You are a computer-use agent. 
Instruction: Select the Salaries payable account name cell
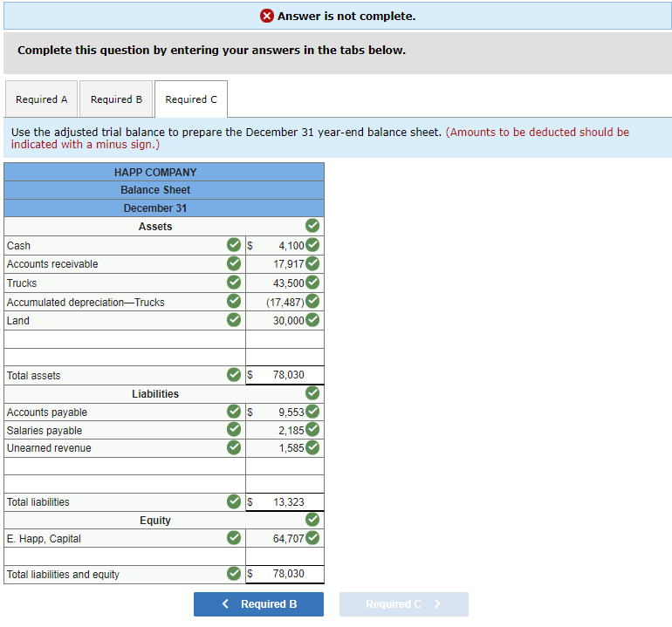[x=125, y=430]
